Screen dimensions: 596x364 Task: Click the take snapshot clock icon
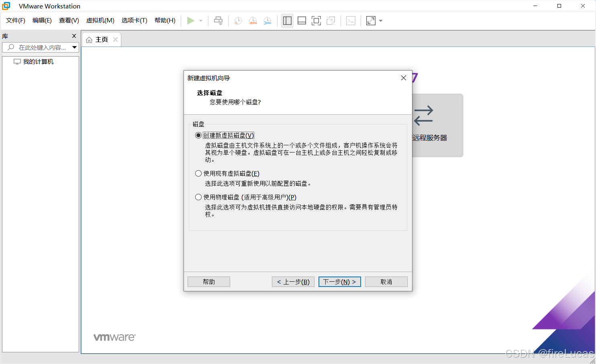238,21
